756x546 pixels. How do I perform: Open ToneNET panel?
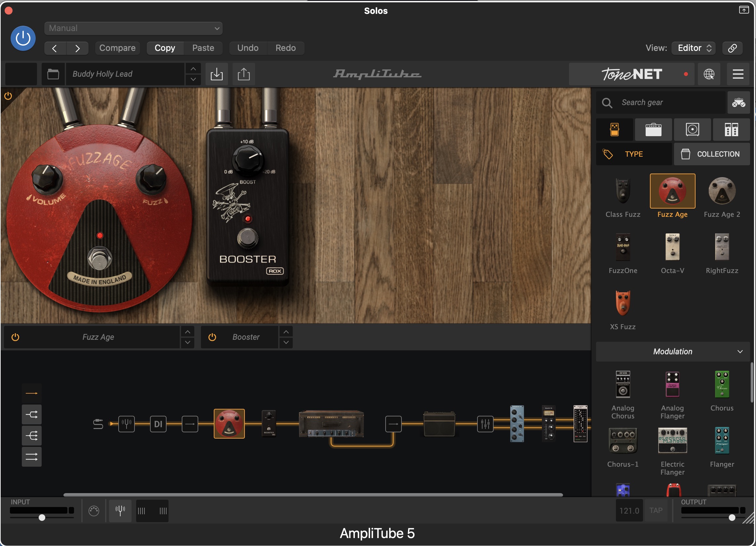pos(632,74)
